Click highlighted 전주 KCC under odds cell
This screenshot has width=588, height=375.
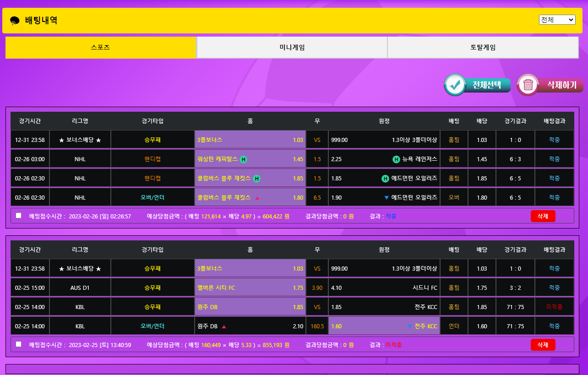point(384,326)
